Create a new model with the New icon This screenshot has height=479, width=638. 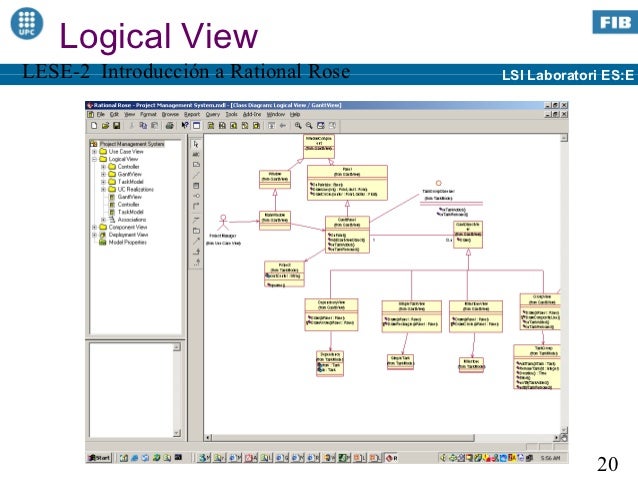pos(94,126)
